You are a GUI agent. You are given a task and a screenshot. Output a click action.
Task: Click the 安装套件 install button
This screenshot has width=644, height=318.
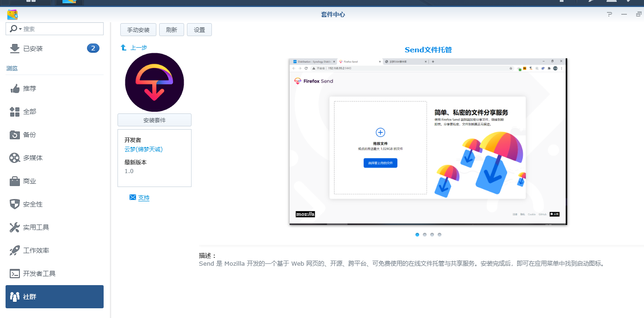(x=154, y=120)
